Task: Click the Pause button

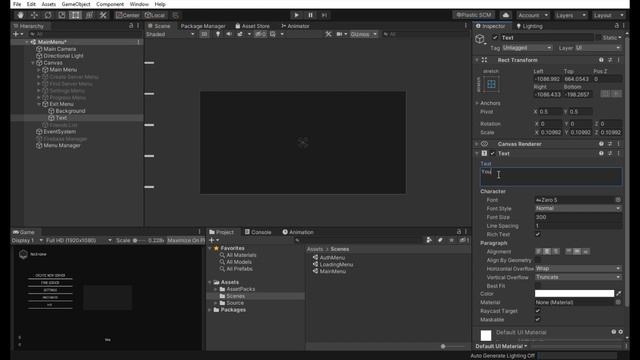Action: tap(311, 15)
